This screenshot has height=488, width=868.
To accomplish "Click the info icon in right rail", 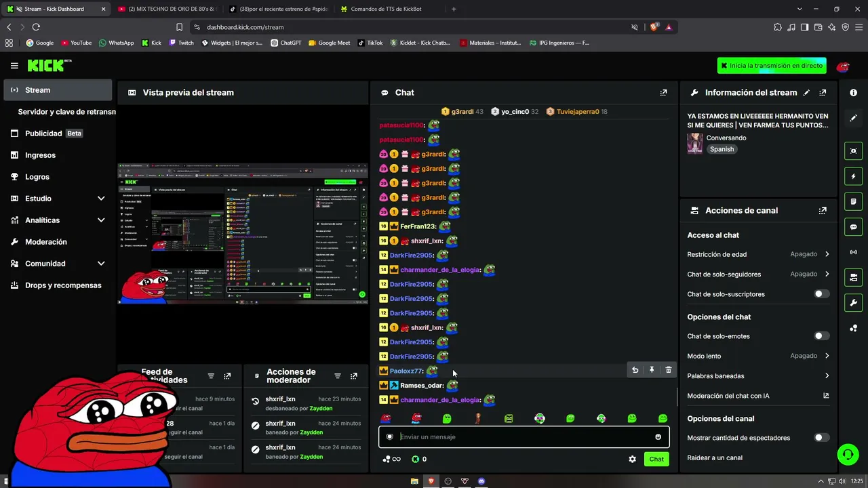I will [x=853, y=92].
